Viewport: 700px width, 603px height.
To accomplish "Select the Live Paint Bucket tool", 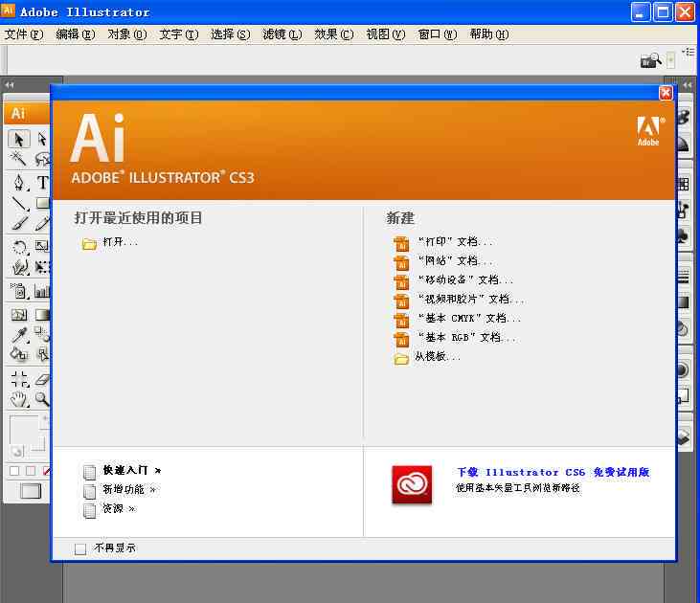I will pyautogui.click(x=19, y=355).
